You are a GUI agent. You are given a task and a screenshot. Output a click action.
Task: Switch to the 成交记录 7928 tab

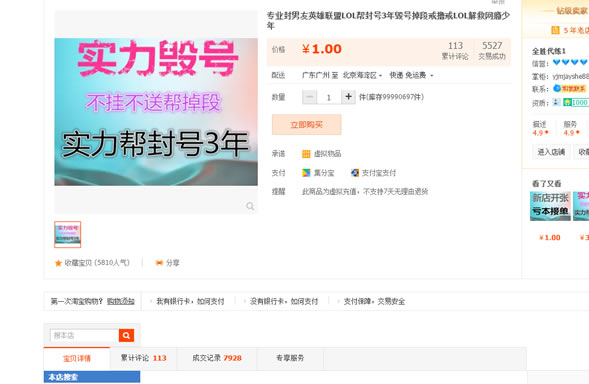217,358
